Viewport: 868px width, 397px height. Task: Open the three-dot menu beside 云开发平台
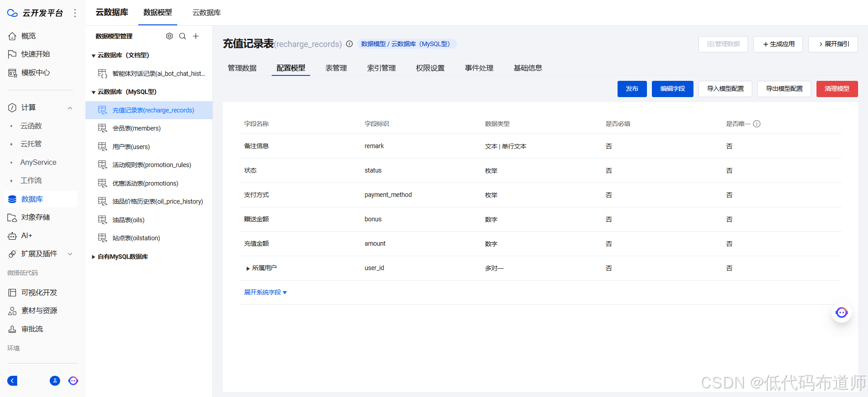75,13
